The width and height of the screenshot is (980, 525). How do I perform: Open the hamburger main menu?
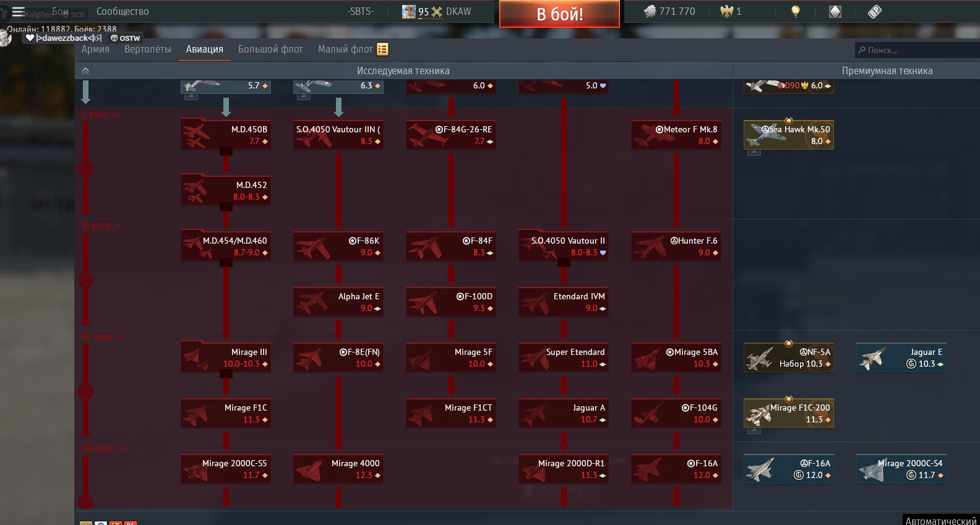coord(18,11)
